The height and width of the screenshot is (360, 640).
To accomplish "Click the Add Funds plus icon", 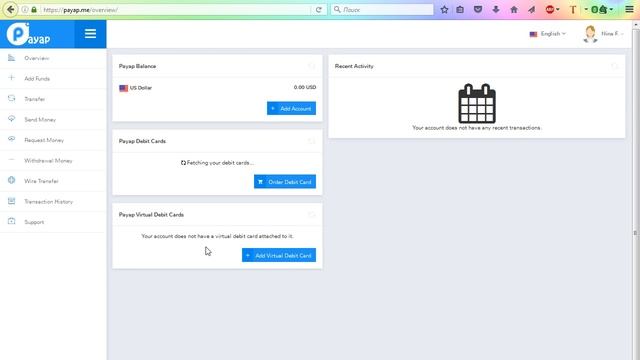I will pos(11,78).
